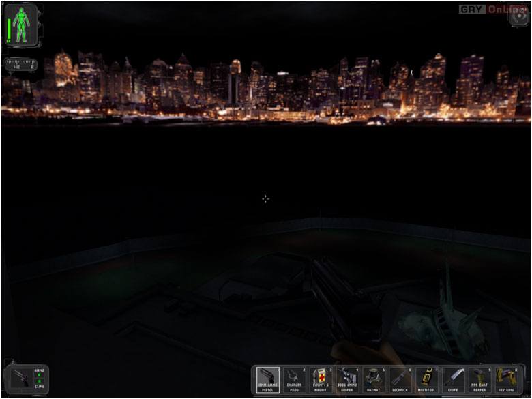This screenshot has height=399, width=532.
Task: Open the Key Ring belt slot
Action: tap(506, 380)
